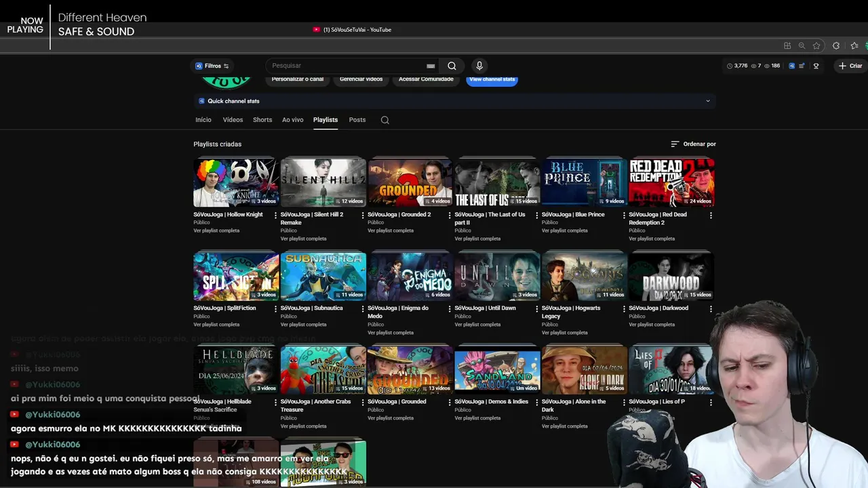Open 'Ver playlist completa' under Subnautica
The height and width of the screenshot is (488, 868).
[x=304, y=325]
